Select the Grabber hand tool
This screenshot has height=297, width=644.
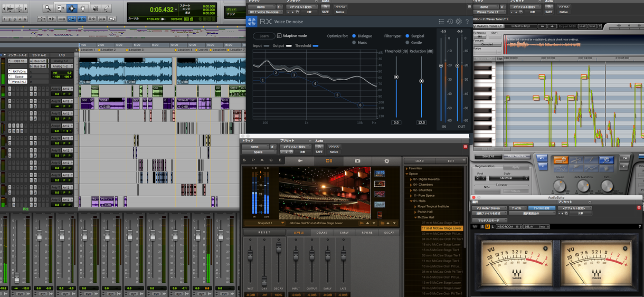click(x=83, y=8)
